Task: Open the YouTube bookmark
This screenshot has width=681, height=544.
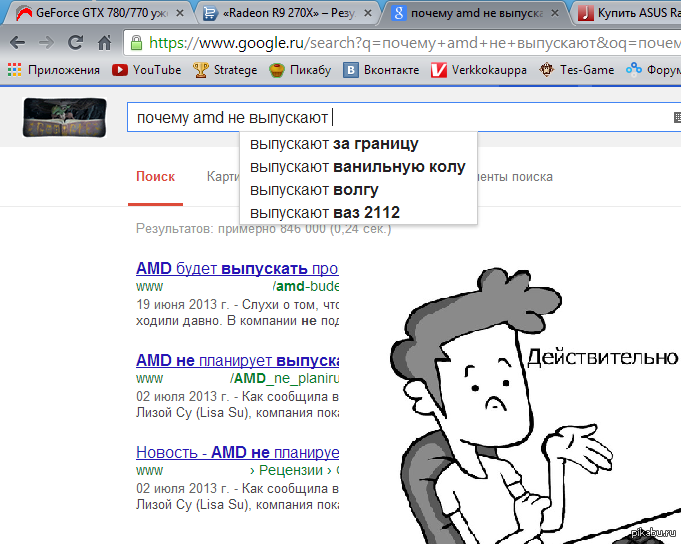Action: click(x=146, y=70)
